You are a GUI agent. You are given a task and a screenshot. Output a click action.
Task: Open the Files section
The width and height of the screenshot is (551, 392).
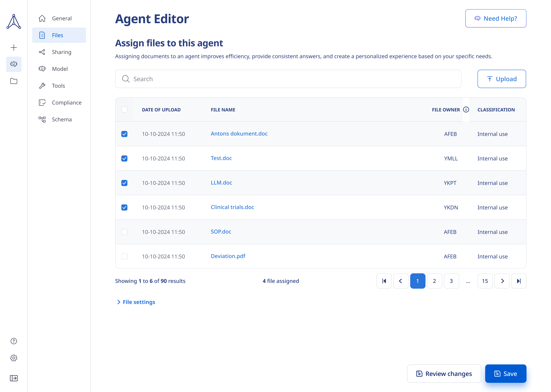pos(59,35)
